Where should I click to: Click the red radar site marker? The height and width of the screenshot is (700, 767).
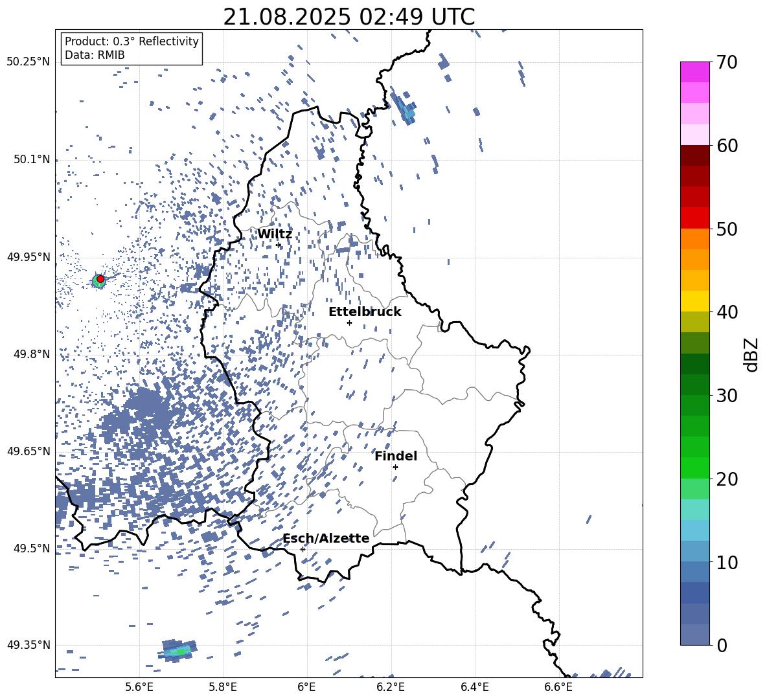[x=100, y=279]
